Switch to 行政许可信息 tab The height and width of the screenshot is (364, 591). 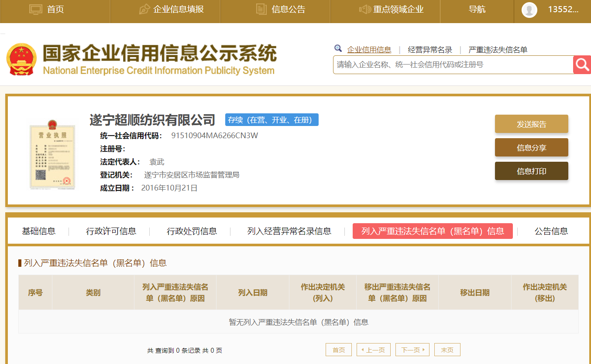[111, 231]
